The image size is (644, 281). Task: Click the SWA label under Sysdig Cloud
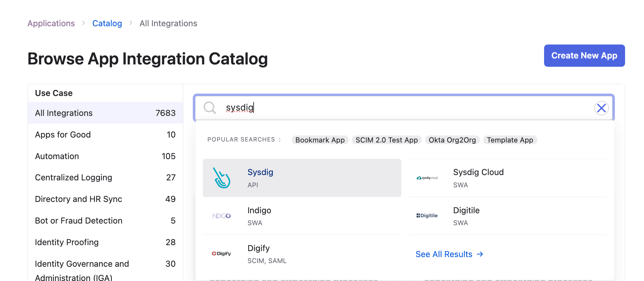tap(460, 185)
